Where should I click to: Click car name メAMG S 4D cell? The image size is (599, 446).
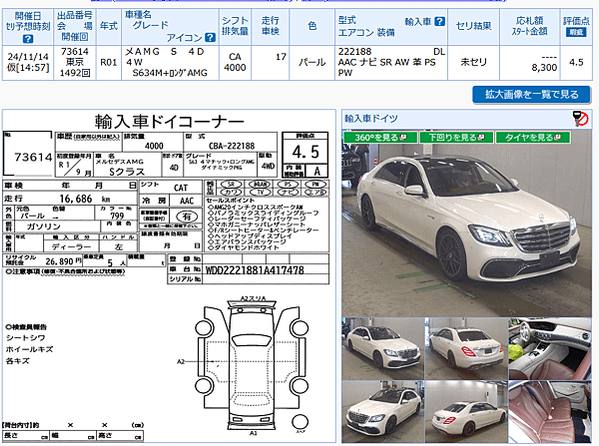(x=165, y=52)
